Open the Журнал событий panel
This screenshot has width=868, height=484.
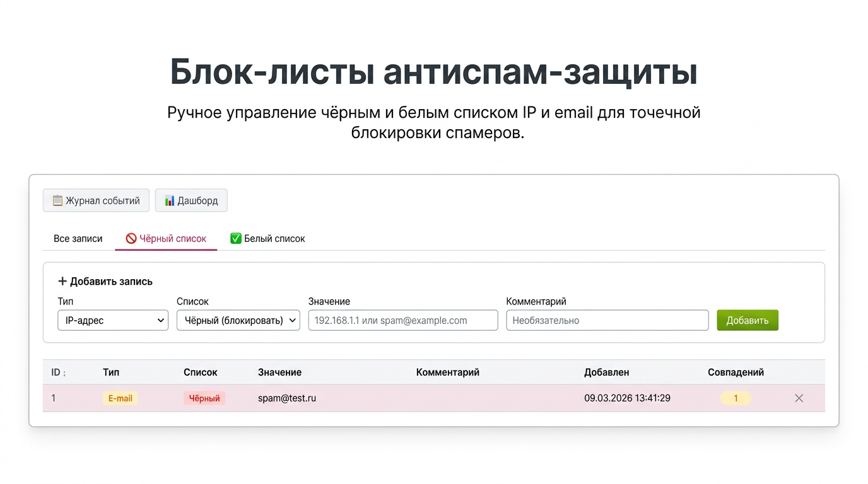coord(96,200)
